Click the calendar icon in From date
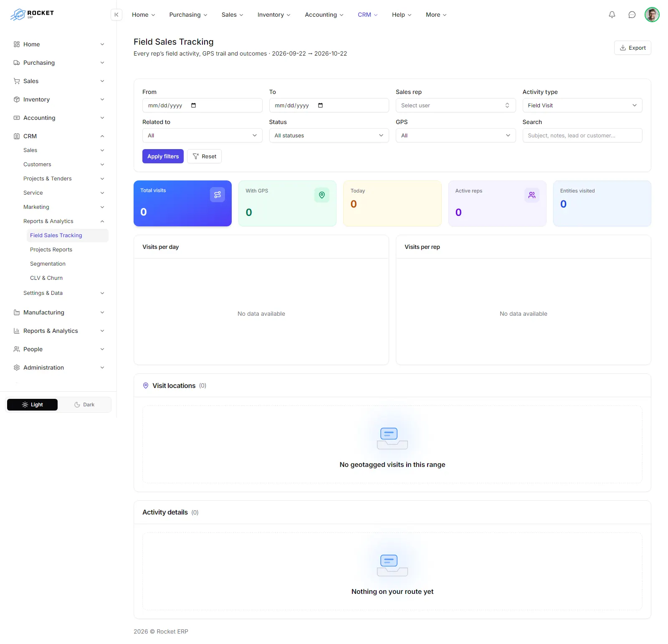The image size is (668, 644). 193,105
